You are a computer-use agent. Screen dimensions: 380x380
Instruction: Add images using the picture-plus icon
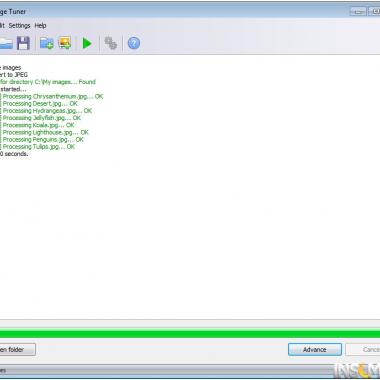[x=65, y=43]
